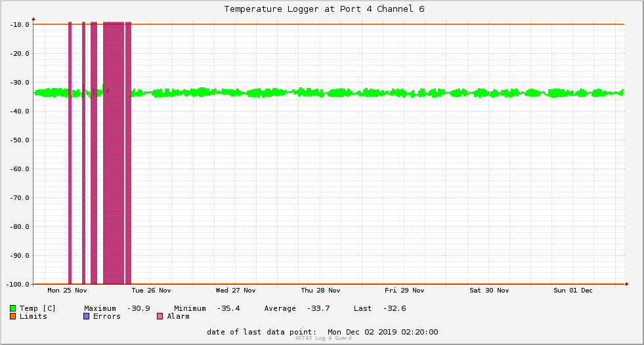Click the 'Errors' legend label
This screenshot has width=644, height=345.
point(107,316)
